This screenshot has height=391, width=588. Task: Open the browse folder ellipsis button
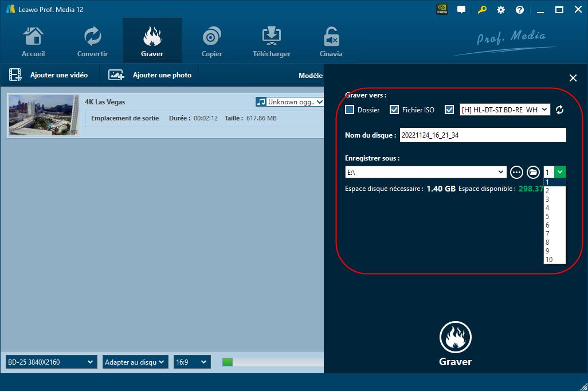(x=516, y=172)
